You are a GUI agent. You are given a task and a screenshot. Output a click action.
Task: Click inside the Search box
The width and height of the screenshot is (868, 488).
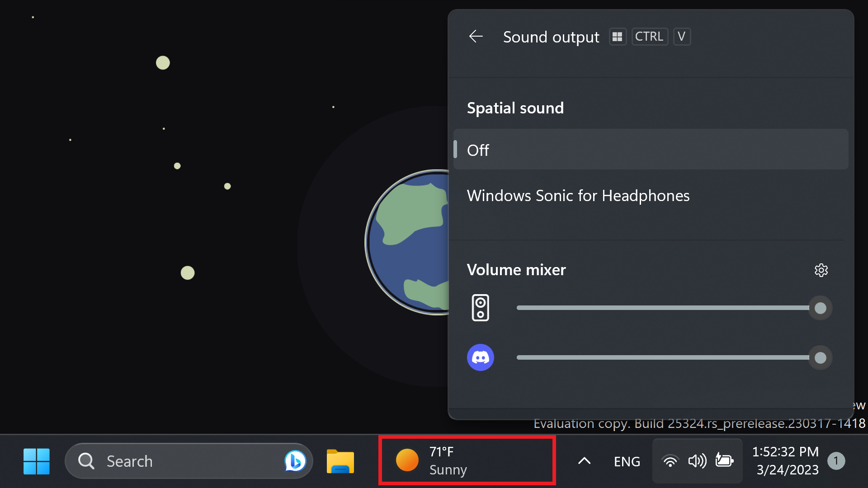158,461
